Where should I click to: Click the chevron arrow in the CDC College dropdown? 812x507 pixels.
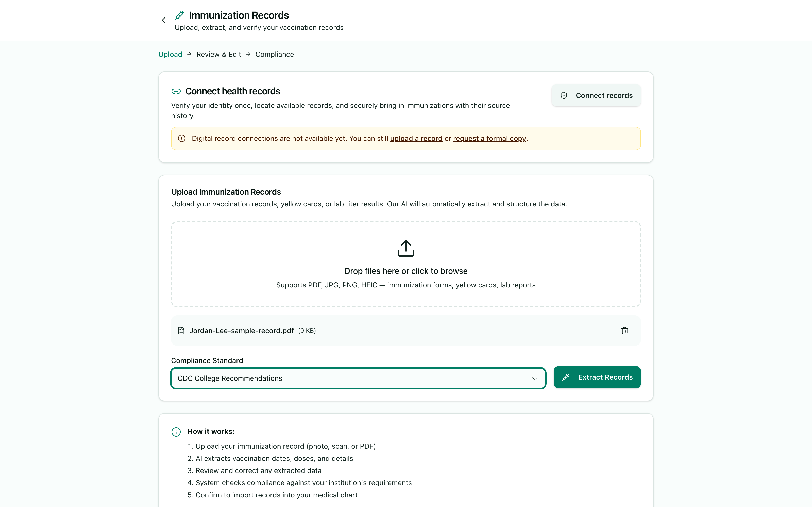[535, 378]
